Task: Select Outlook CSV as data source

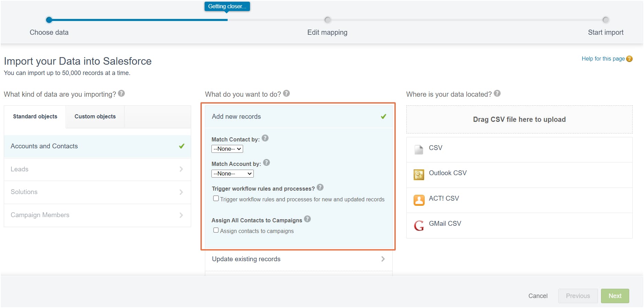Action: pyautogui.click(x=519, y=175)
